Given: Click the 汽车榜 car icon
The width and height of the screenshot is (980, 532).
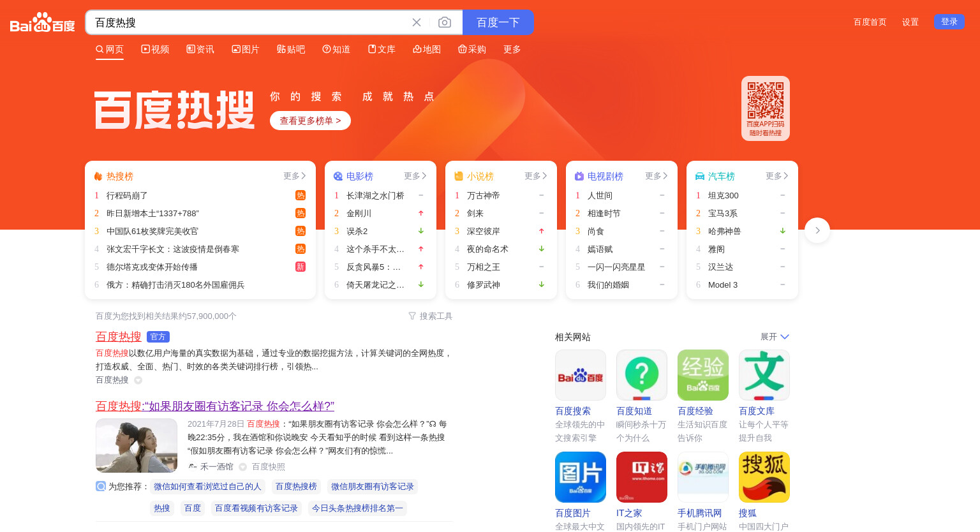Looking at the screenshot, I should 700,176.
